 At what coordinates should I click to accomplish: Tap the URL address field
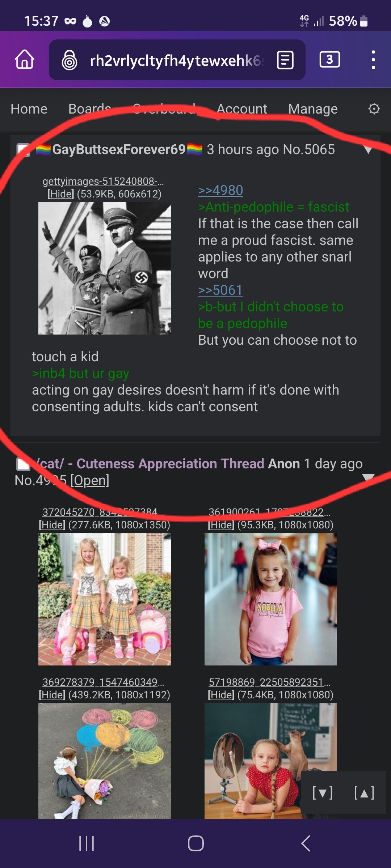177,60
